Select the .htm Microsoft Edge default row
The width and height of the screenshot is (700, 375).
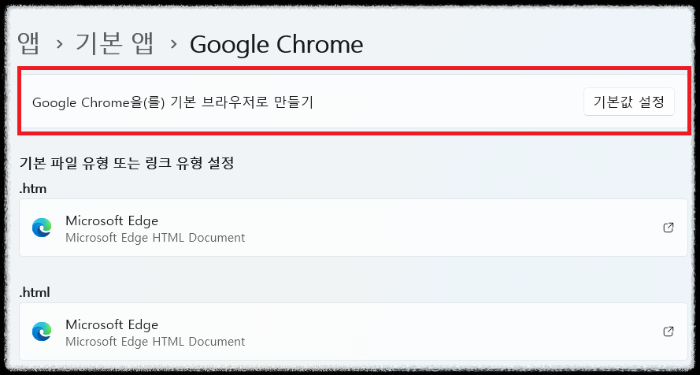353,228
